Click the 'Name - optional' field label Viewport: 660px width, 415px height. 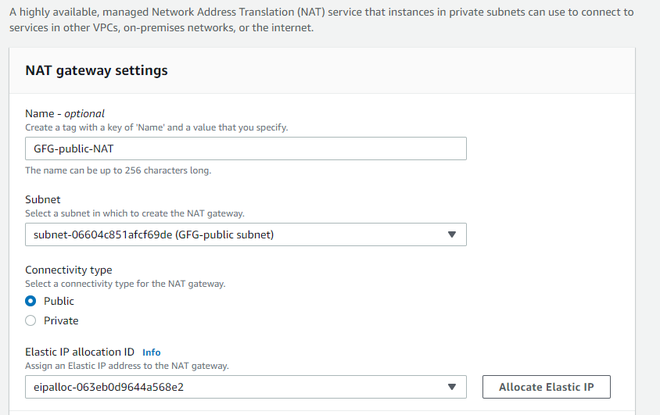click(x=64, y=114)
